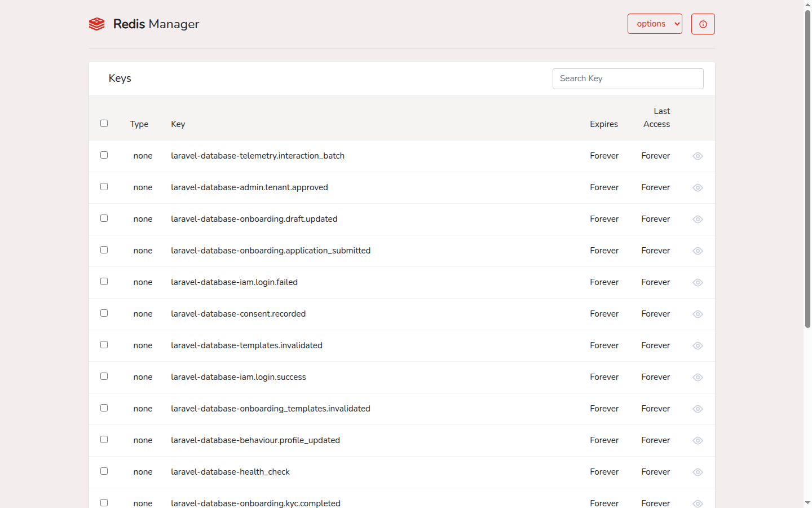Open eye icon for onboarding.application_submitted

[x=698, y=251]
